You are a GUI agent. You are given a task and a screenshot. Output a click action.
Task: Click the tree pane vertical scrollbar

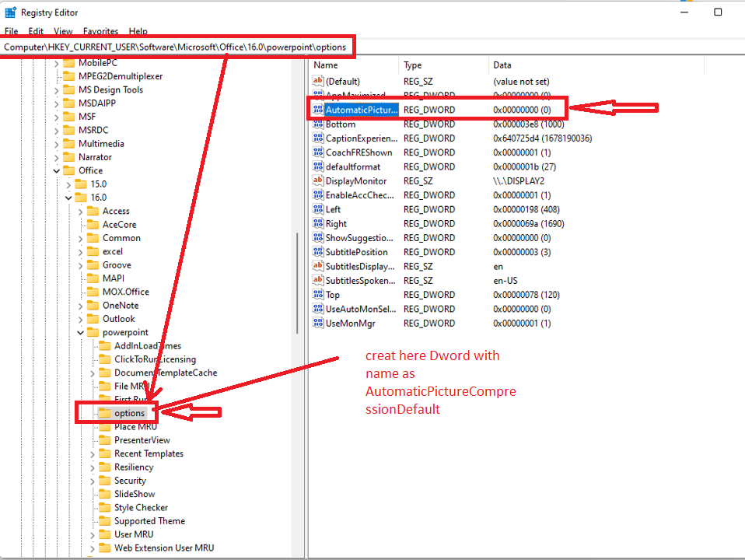(x=297, y=283)
